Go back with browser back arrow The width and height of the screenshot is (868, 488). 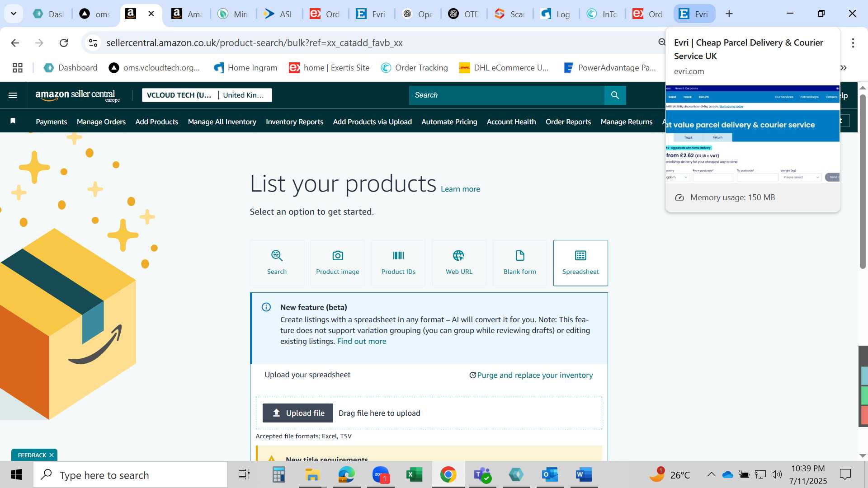[x=15, y=43]
